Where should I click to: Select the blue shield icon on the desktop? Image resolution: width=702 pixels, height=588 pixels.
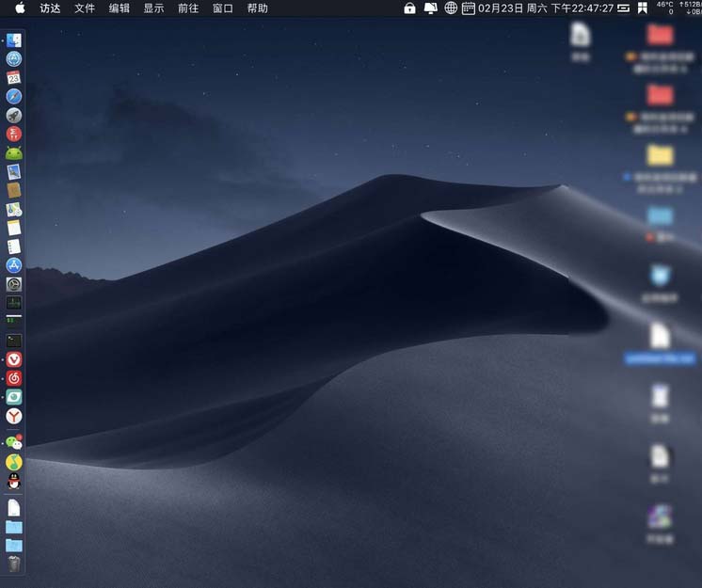coord(660,276)
